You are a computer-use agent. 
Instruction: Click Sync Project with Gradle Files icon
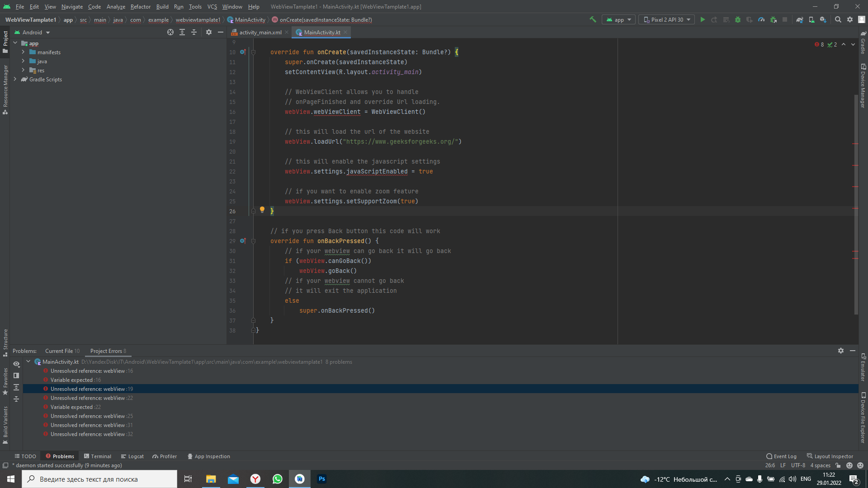point(800,19)
